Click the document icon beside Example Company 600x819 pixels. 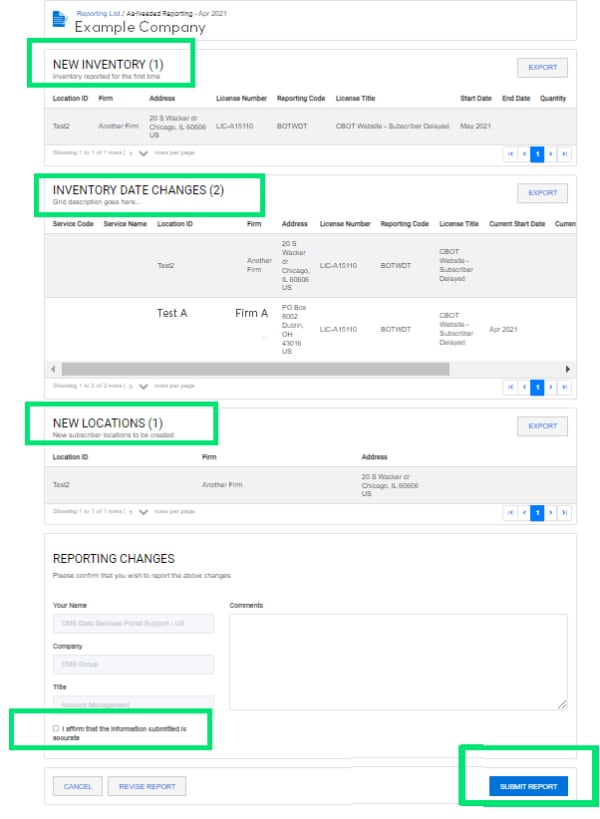(60, 20)
